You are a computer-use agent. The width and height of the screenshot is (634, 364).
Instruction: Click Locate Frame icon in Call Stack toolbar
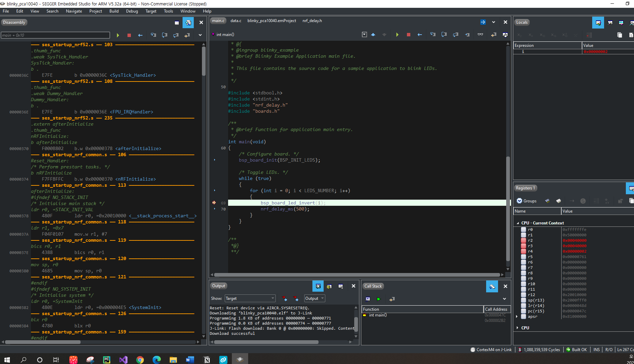coord(368,299)
